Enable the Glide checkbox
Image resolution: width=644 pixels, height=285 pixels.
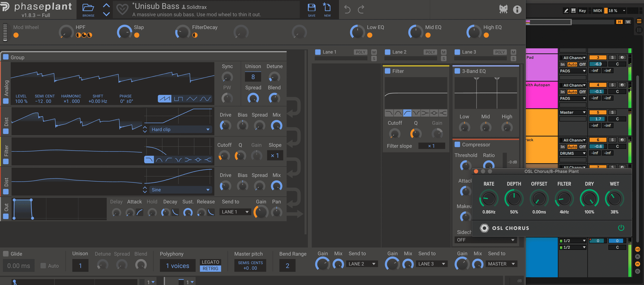tap(6, 254)
